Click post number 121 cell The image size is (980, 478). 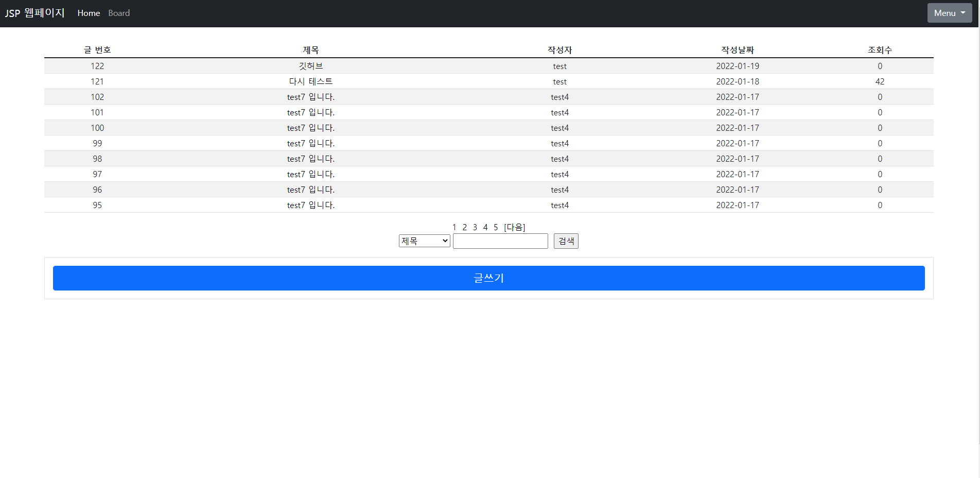tap(97, 81)
